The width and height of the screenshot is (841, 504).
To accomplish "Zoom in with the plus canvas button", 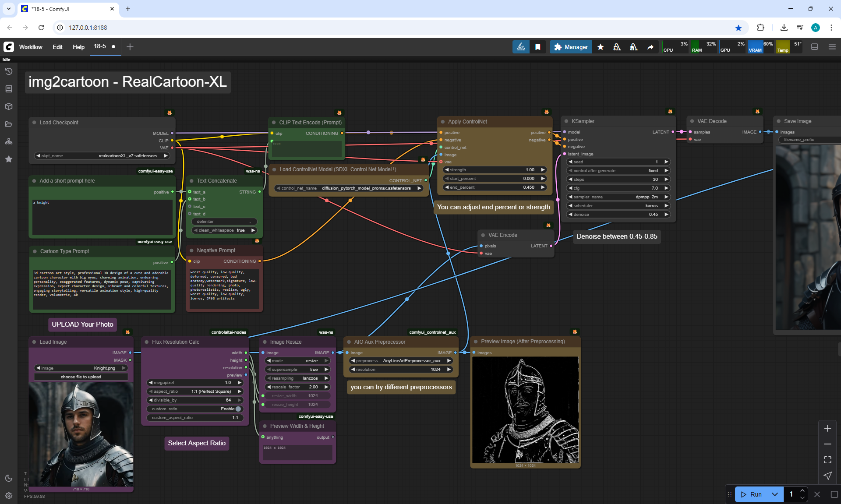I will click(x=827, y=428).
